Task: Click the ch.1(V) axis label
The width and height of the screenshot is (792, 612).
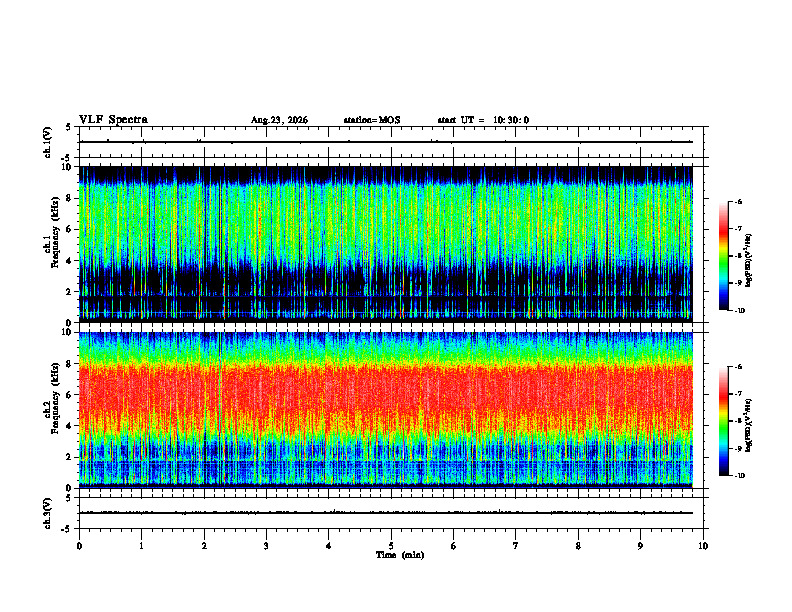Action: (x=48, y=142)
